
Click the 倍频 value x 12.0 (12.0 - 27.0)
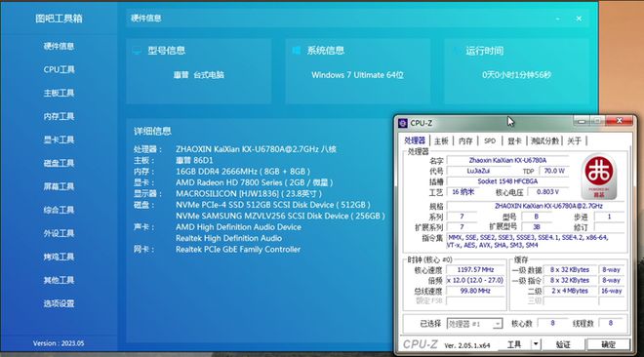click(x=476, y=280)
